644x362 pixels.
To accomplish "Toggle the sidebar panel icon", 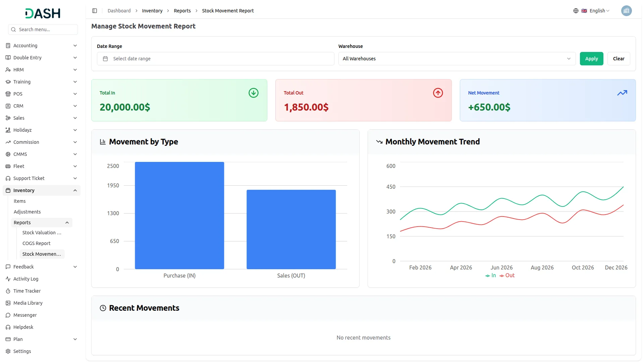I will (95, 11).
